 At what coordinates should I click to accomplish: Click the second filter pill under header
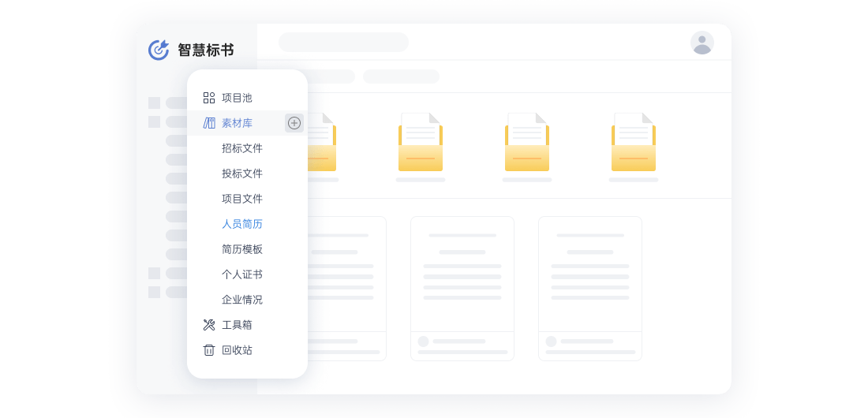click(402, 77)
